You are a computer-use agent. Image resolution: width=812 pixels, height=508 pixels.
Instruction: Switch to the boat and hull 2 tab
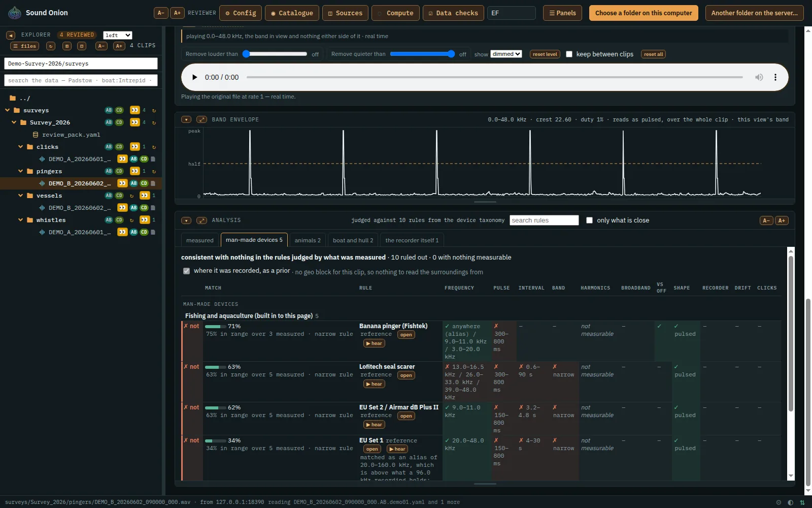point(353,240)
